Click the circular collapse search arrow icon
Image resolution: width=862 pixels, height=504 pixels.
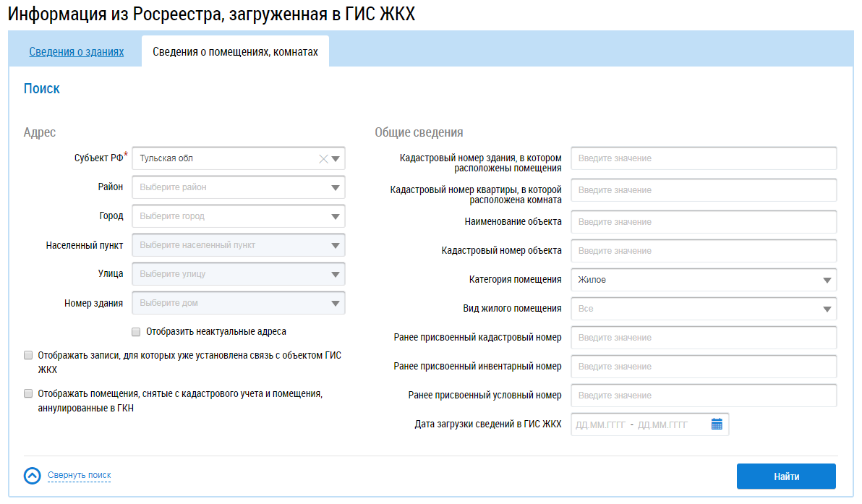click(x=33, y=476)
